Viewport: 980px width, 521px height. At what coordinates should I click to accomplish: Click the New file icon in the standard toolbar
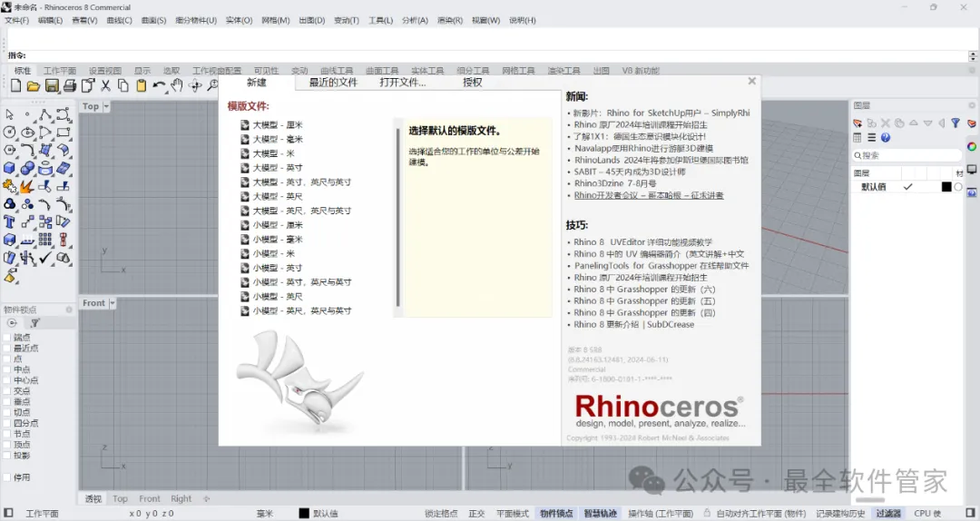(16, 85)
